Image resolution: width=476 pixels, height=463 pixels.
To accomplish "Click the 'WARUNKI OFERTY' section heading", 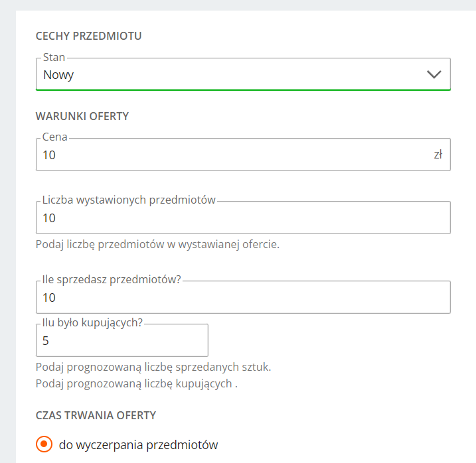I will pyautogui.click(x=82, y=116).
